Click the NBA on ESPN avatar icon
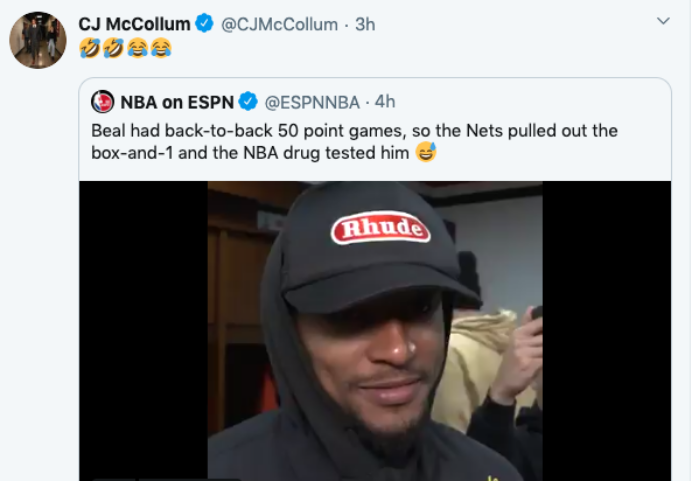692x481 pixels. point(102,101)
